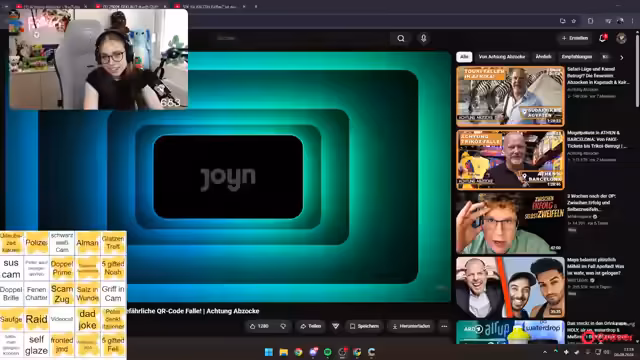This screenshot has height=360, width=640.
Task: Toggle the 'Raid' bingo square
Action: point(36,319)
